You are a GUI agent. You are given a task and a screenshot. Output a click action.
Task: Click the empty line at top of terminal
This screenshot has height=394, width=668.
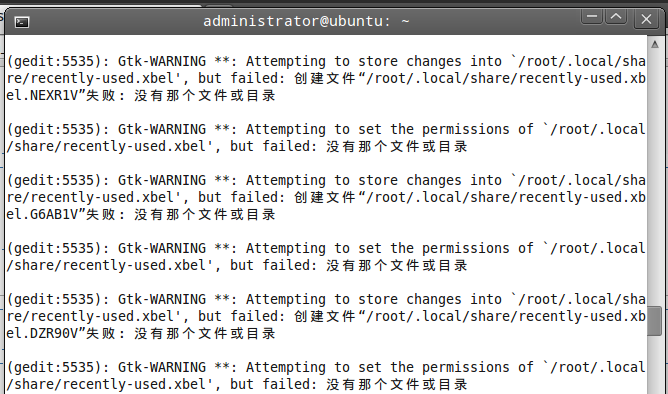click(326, 45)
